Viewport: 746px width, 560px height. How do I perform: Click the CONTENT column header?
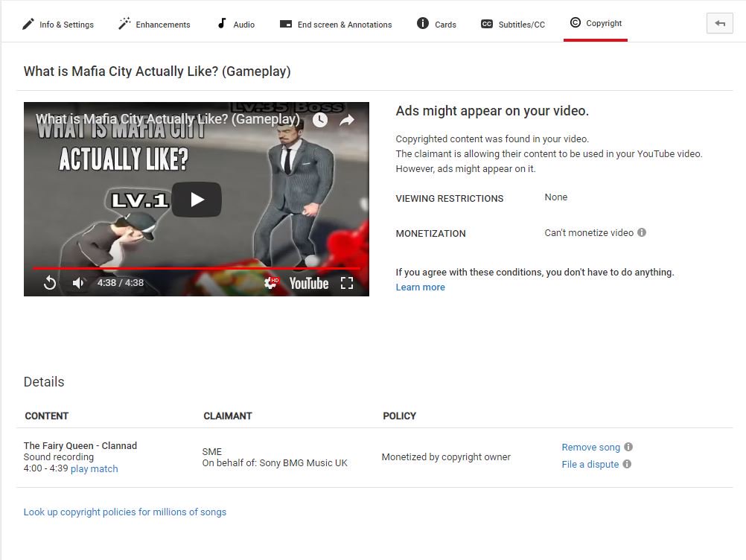(x=47, y=416)
